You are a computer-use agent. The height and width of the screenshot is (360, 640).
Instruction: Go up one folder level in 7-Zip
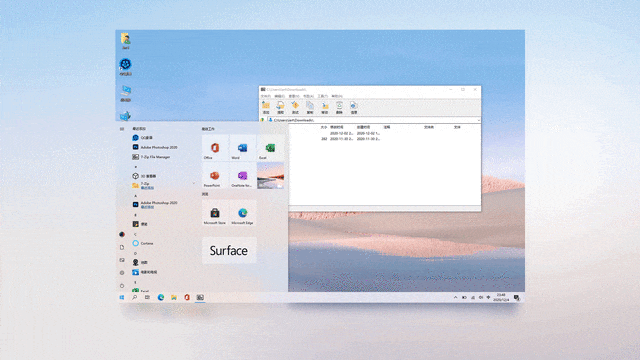point(262,120)
